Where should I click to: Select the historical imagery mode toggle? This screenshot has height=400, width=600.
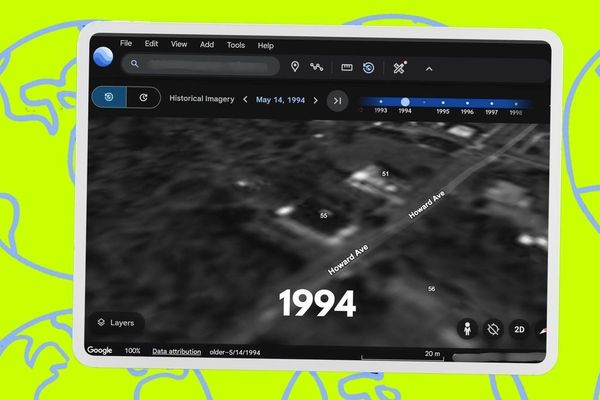coord(109,97)
